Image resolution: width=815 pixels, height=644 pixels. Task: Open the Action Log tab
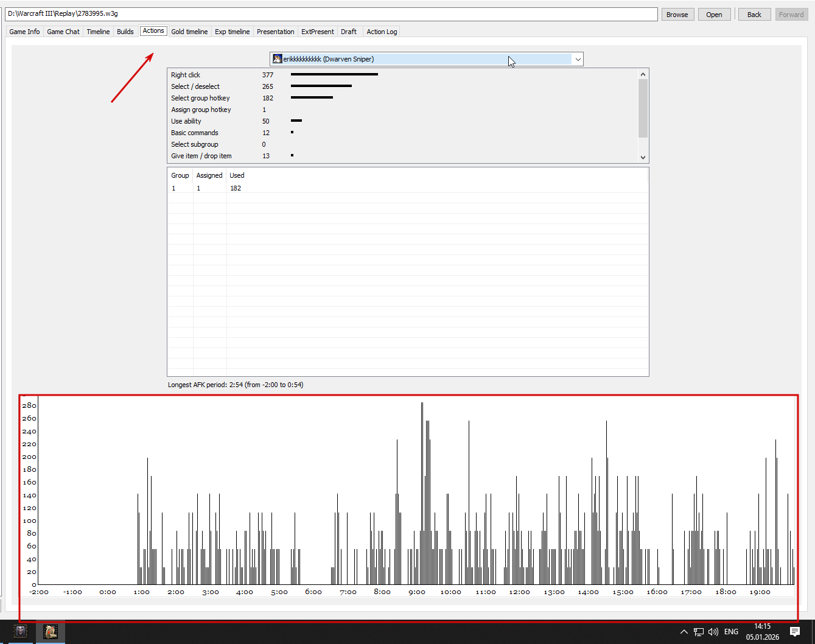[x=382, y=32]
